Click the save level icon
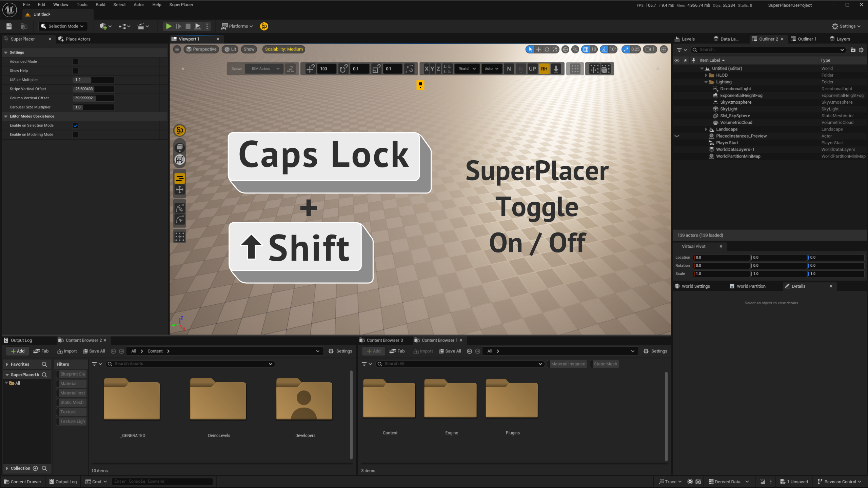Viewport: 868px width, 488px height. tap(9, 26)
